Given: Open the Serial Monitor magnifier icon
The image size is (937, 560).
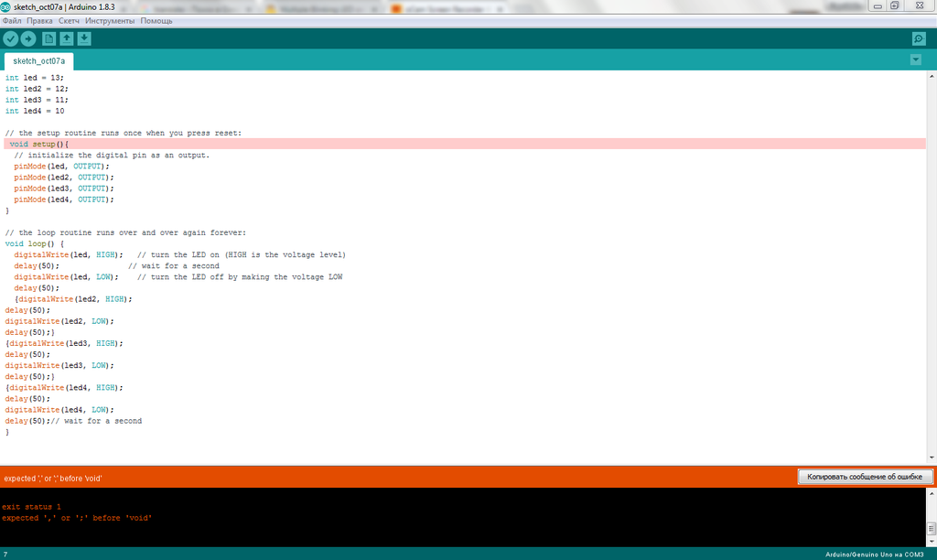Looking at the screenshot, I should [919, 38].
